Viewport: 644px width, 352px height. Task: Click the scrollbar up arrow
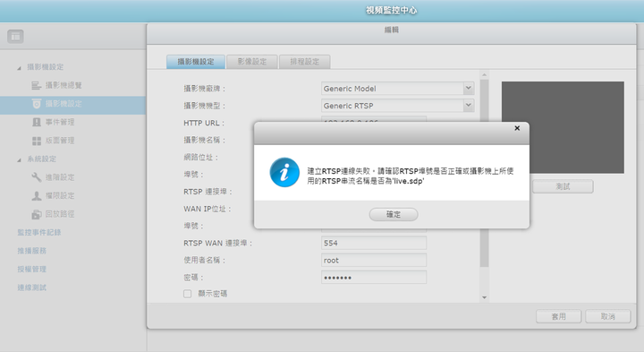click(484, 75)
